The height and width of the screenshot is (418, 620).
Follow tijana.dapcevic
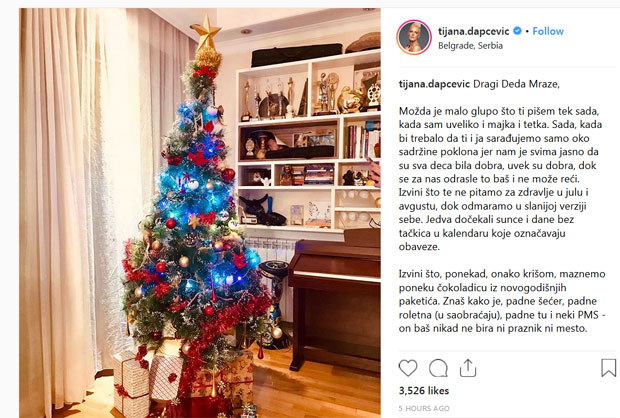point(548,31)
